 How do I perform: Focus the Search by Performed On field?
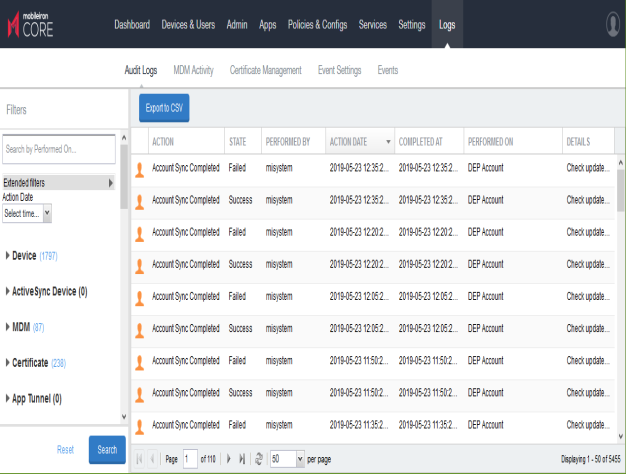(59, 149)
